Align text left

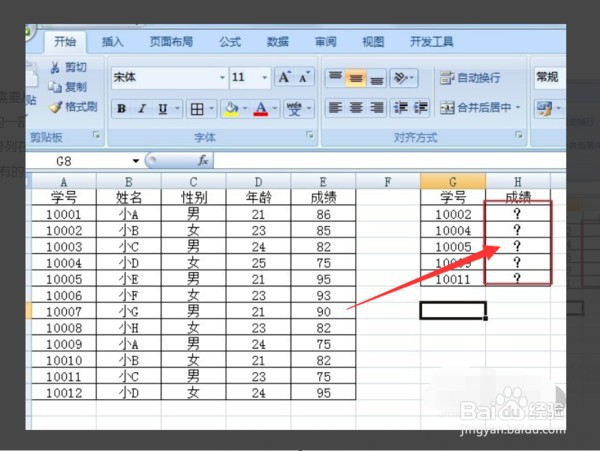click(x=336, y=108)
